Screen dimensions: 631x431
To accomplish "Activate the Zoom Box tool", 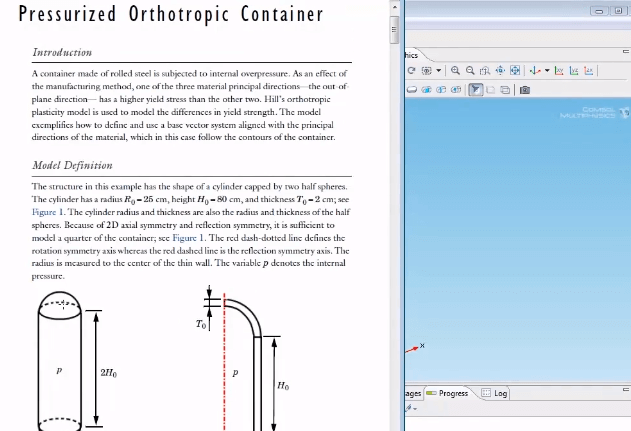I will (x=484, y=71).
